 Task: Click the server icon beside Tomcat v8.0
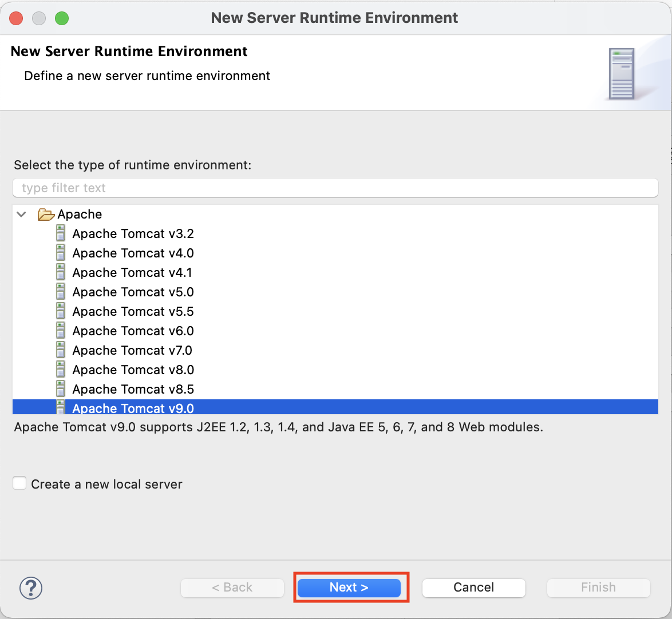61,370
